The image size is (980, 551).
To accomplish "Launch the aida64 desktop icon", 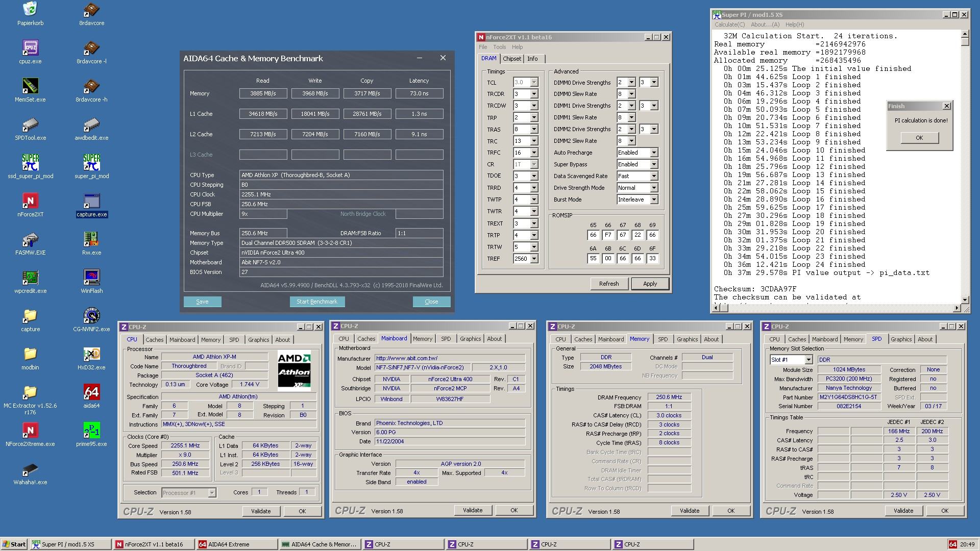I will [91, 396].
